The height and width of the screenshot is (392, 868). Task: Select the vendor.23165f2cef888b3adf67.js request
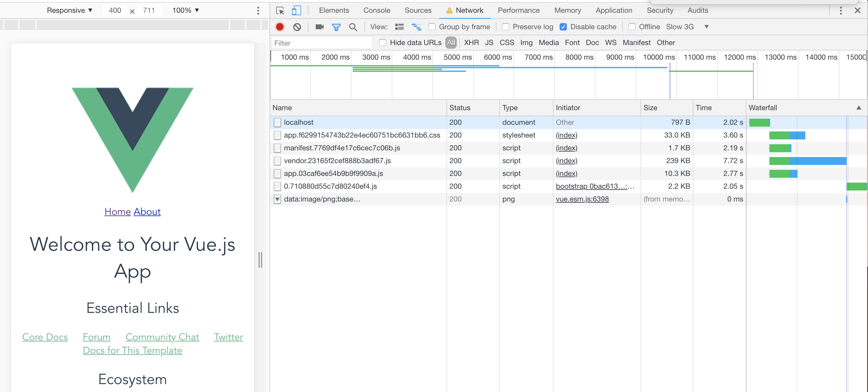click(337, 161)
